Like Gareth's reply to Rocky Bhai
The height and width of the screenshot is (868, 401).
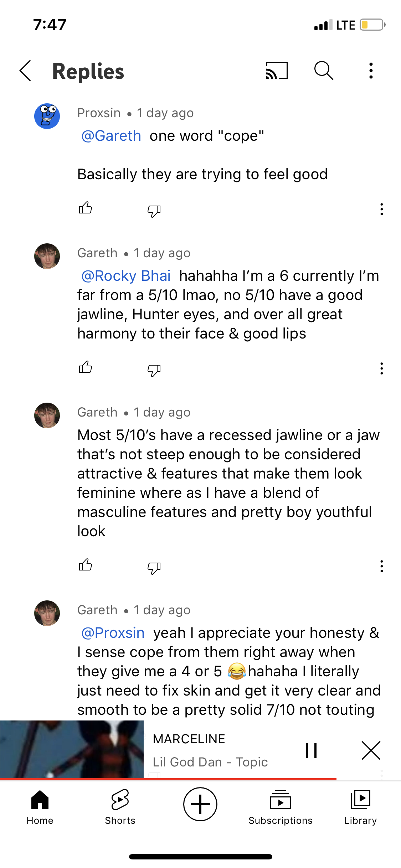point(86,367)
